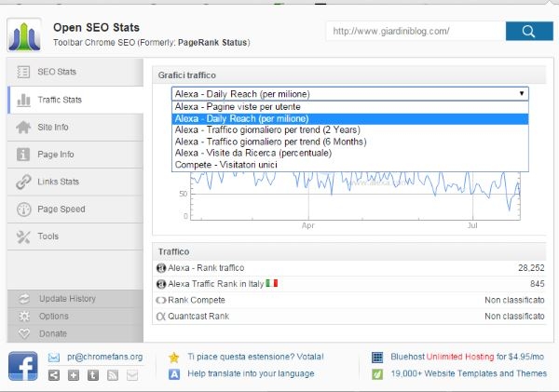Click the 'Rank Compete' row label
This screenshot has height=392, width=559.
tap(197, 301)
